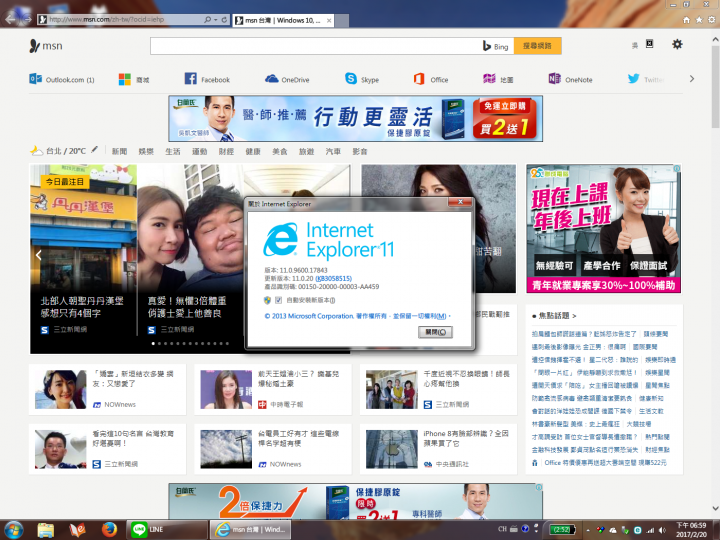
Task: Click the 關閉(C) button in About dialog
Action: pyautogui.click(x=435, y=332)
